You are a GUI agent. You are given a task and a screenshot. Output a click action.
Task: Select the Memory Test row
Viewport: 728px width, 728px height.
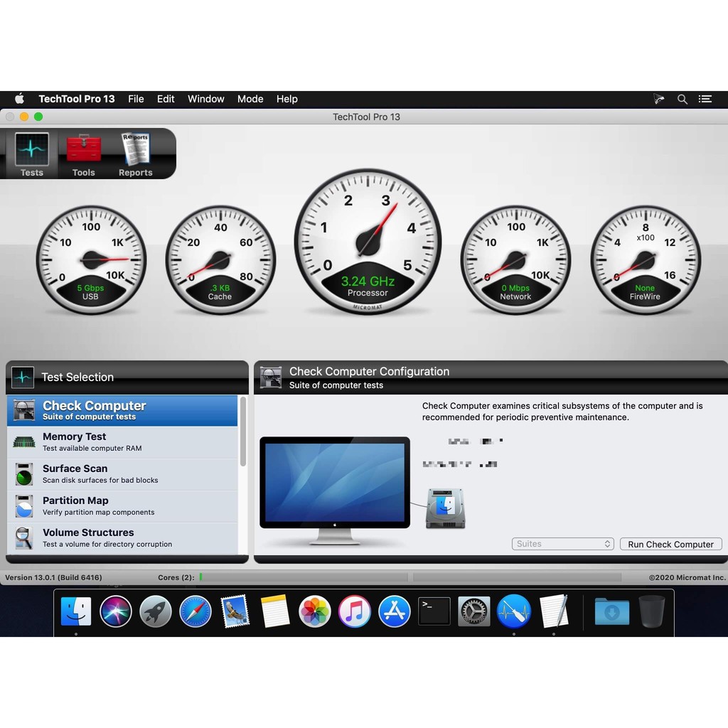(x=122, y=442)
